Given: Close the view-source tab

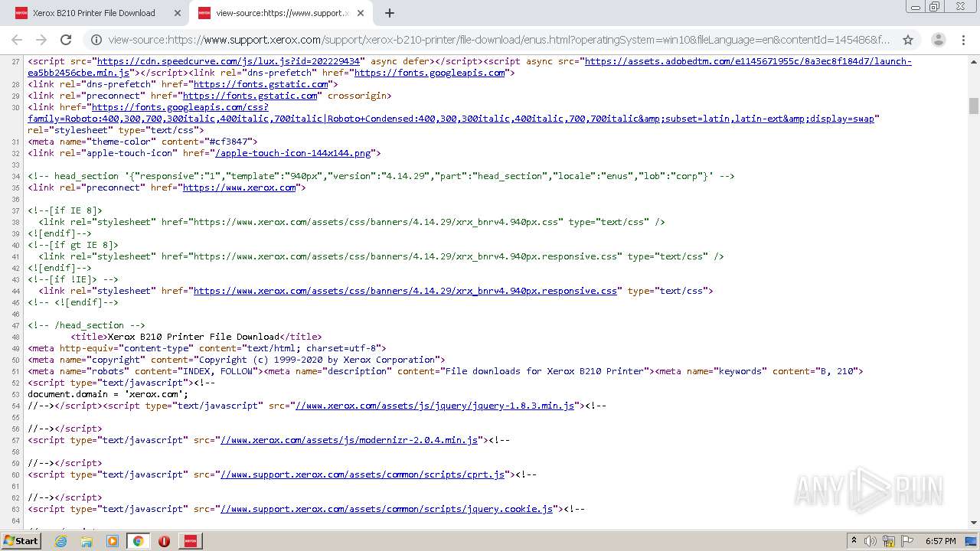Looking at the screenshot, I should pyautogui.click(x=360, y=13).
